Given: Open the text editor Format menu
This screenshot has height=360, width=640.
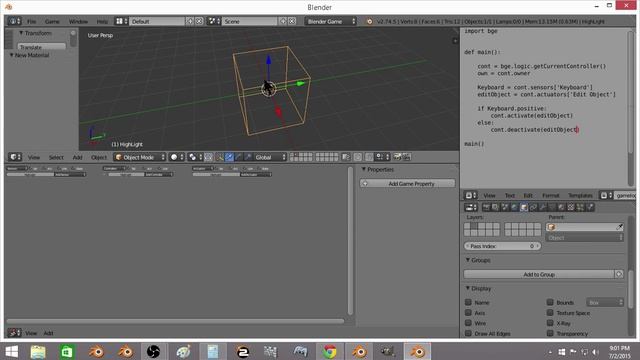Looking at the screenshot, I should (551, 196).
